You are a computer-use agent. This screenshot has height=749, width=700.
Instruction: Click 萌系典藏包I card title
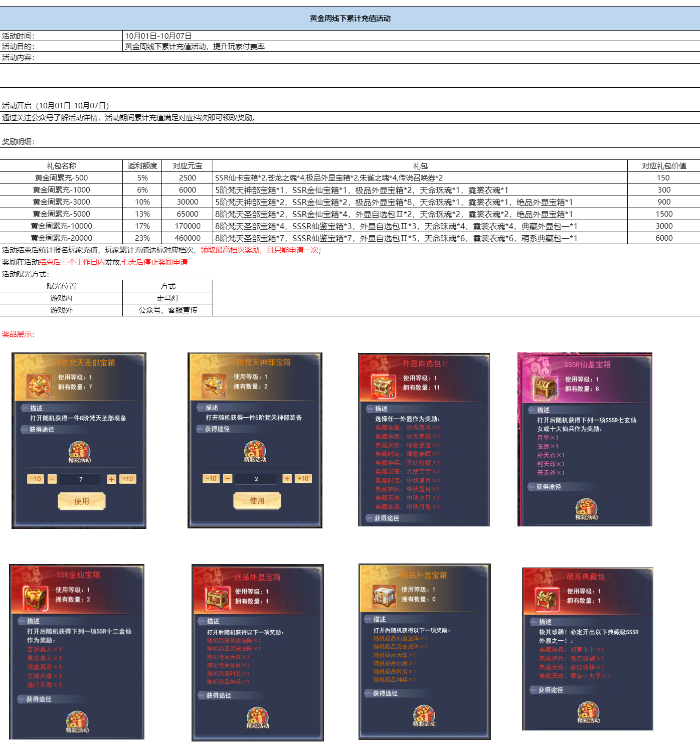pyautogui.click(x=588, y=577)
